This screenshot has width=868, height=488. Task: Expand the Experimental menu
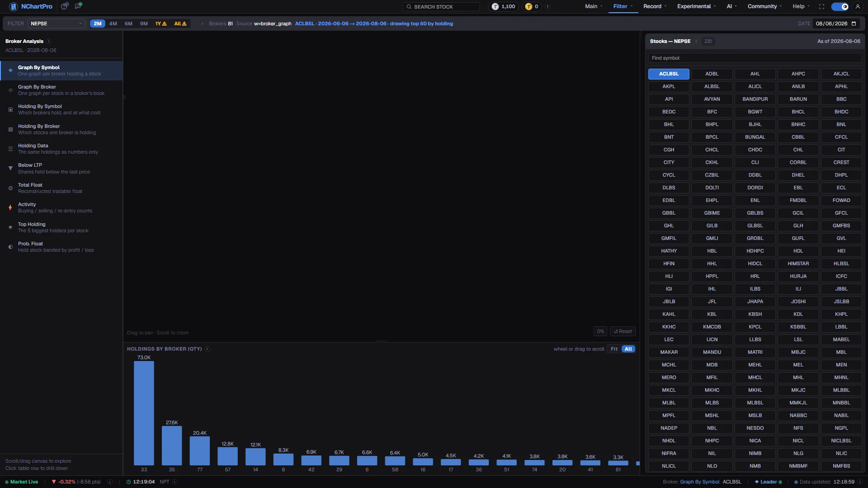696,6
